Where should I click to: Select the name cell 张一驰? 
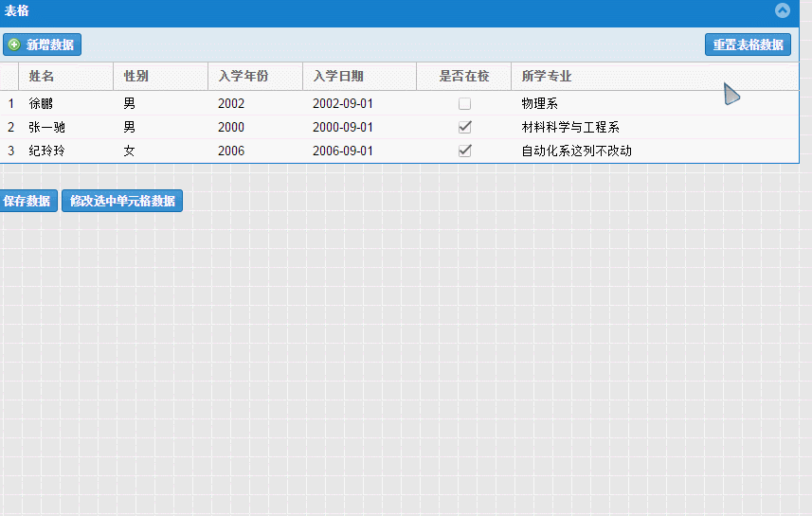pyautogui.click(x=65, y=127)
